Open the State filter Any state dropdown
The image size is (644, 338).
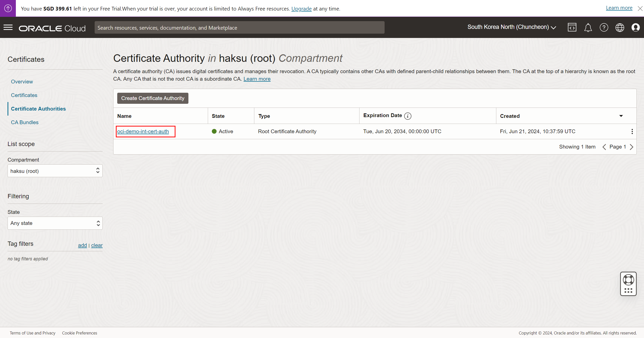(x=55, y=223)
